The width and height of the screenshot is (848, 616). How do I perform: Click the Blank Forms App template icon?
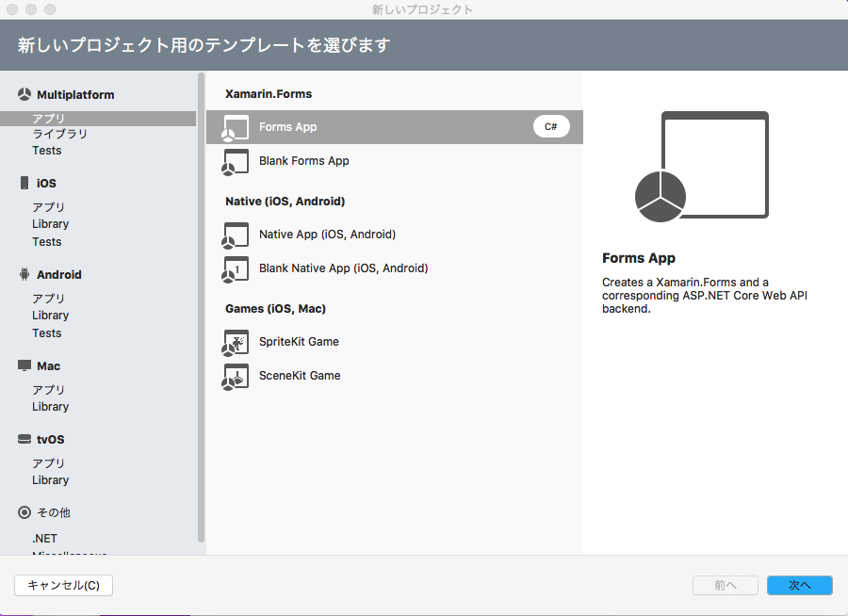[x=236, y=162]
